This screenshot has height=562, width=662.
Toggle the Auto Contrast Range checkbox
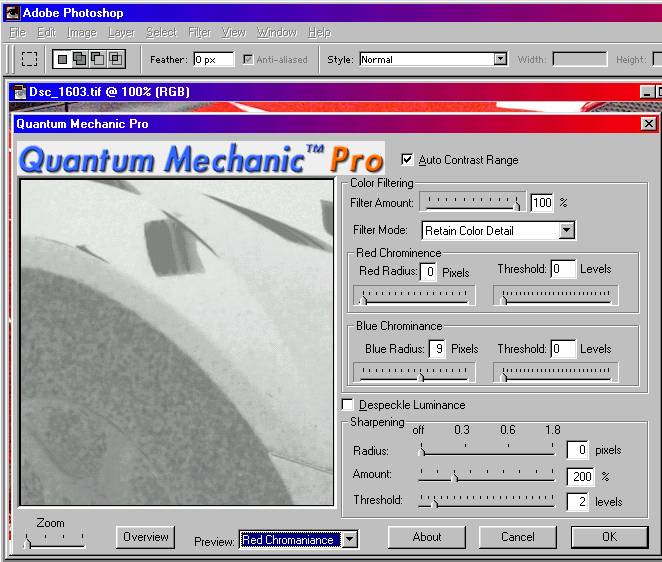(x=407, y=160)
